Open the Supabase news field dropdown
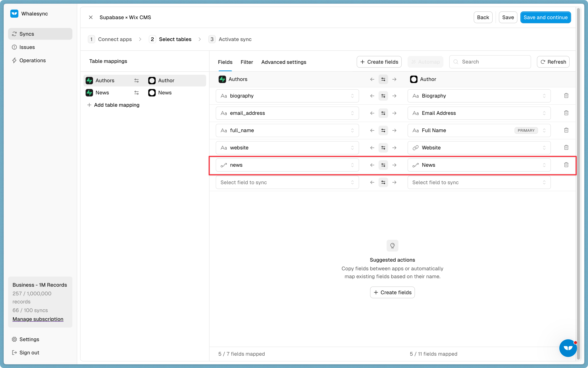 tap(287, 165)
